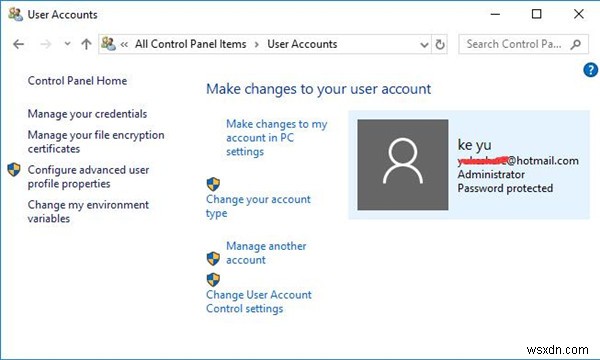
Task: Maximize the User Accounts window
Action: pos(536,14)
